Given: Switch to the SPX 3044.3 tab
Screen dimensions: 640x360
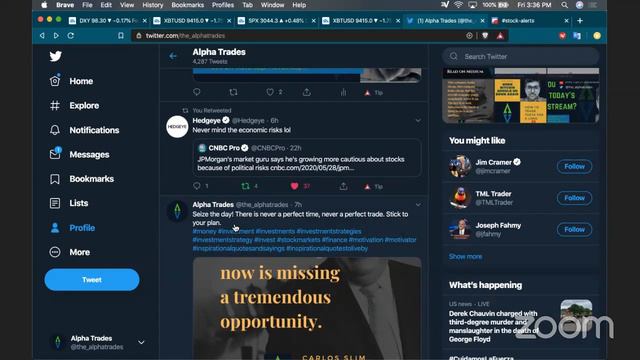Looking at the screenshot, I should click(276, 20).
